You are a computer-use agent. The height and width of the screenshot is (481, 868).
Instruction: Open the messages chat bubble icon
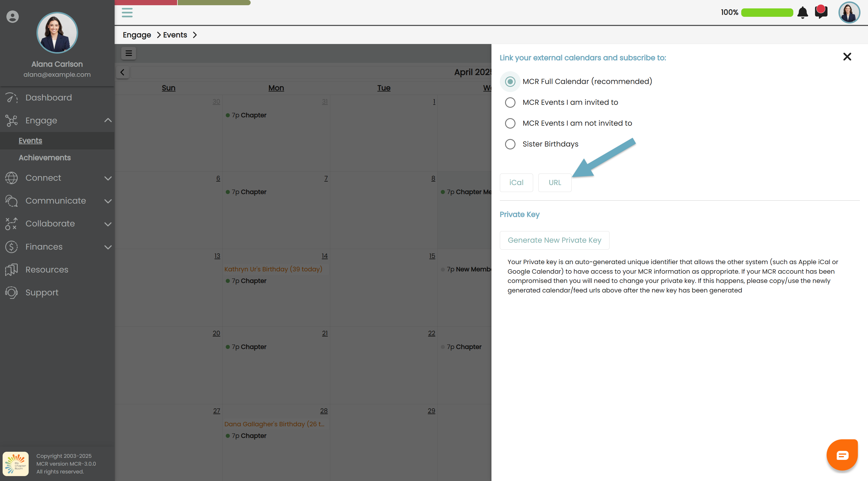[x=821, y=12]
